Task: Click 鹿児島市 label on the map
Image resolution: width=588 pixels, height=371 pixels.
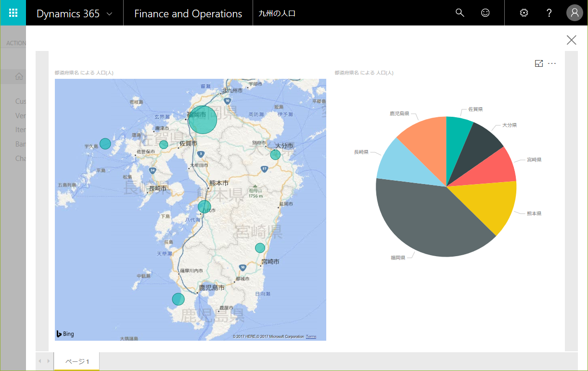Action: (x=212, y=288)
